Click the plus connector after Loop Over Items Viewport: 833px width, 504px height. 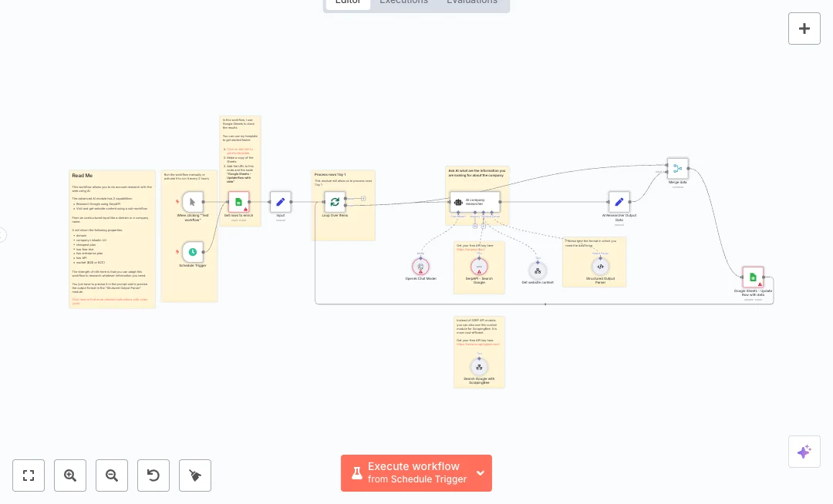point(363,199)
